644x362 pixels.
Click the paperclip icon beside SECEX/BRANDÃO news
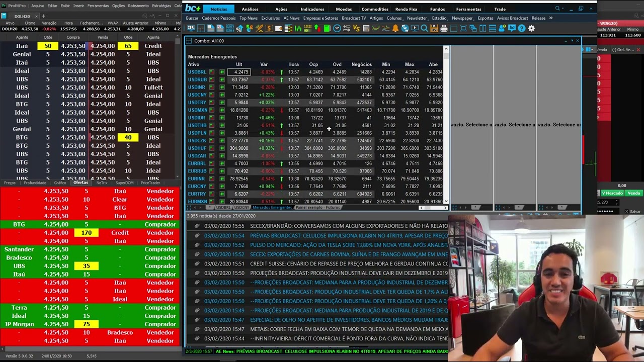click(197, 226)
